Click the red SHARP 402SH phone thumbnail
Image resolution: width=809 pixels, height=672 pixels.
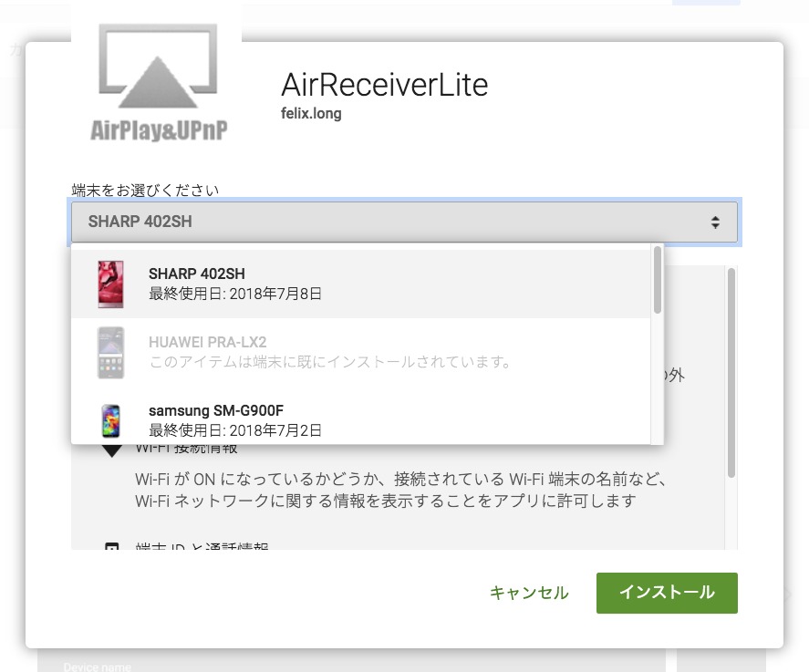tap(111, 284)
